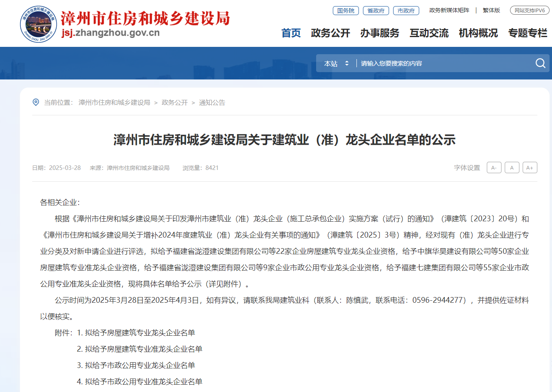Click the 来源 source text

pyautogui.click(x=130, y=168)
